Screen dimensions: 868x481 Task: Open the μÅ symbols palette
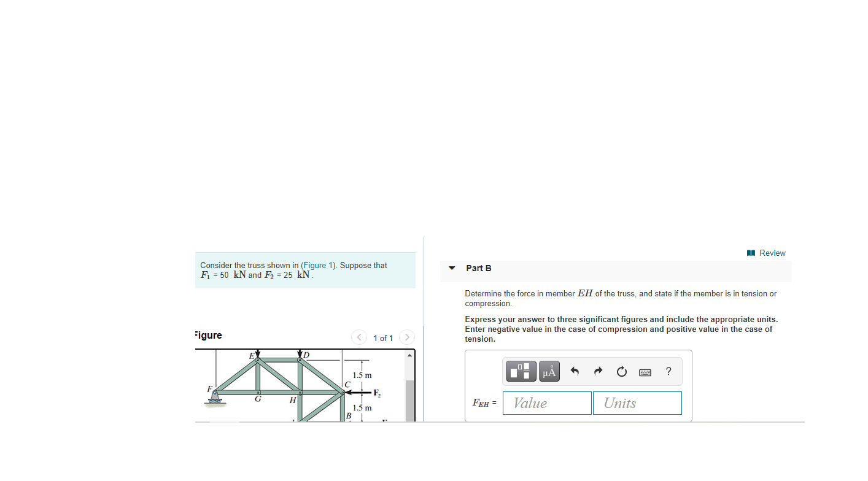point(549,371)
